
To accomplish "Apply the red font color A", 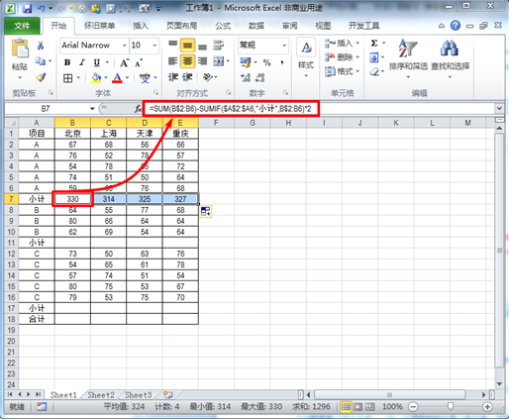I will [x=117, y=78].
